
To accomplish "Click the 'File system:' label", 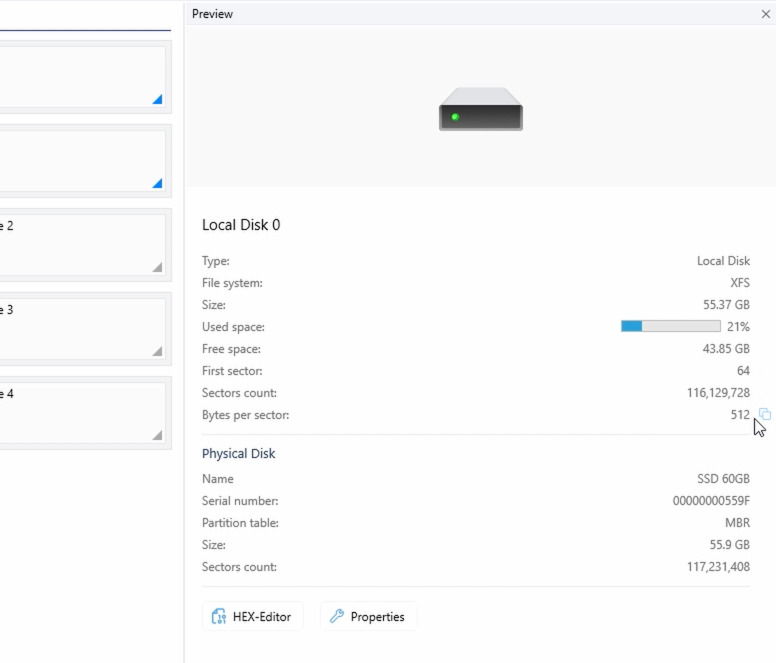I will pos(232,283).
